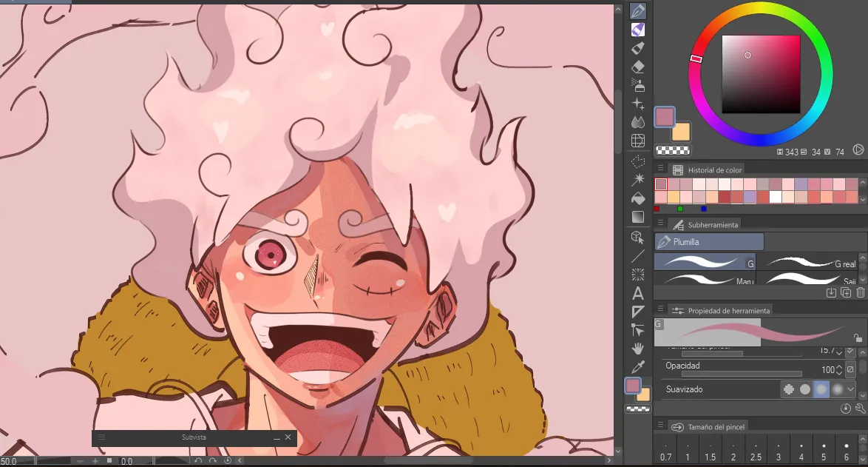Set Suavizado to none option

point(789,389)
